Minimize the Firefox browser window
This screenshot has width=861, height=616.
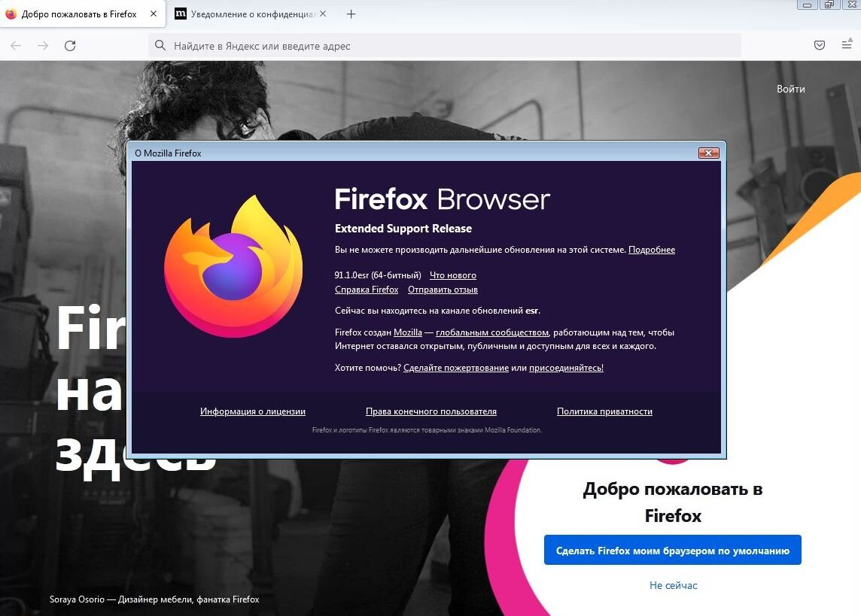coord(807,5)
